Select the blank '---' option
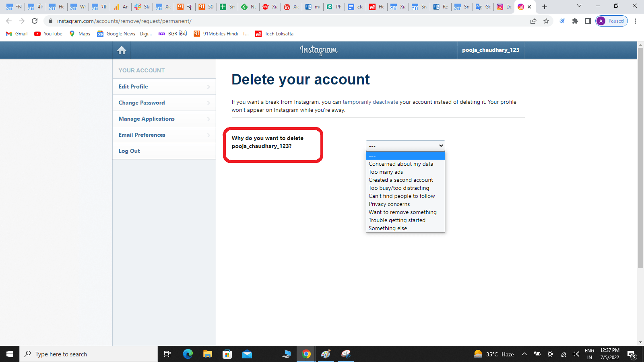 (x=405, y=156)
